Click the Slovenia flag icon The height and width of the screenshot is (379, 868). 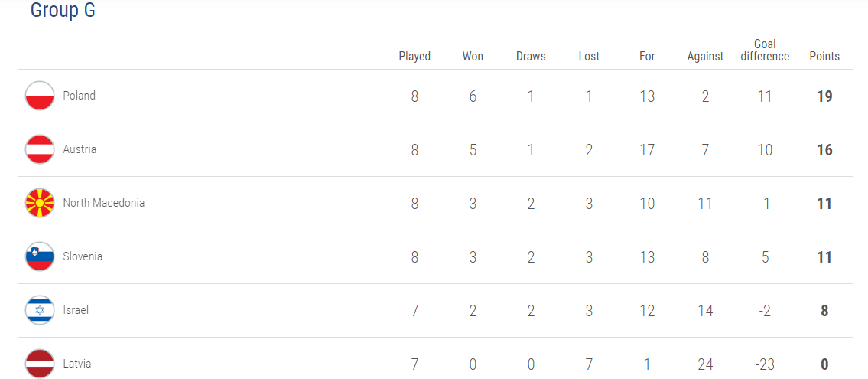(40, 256)
